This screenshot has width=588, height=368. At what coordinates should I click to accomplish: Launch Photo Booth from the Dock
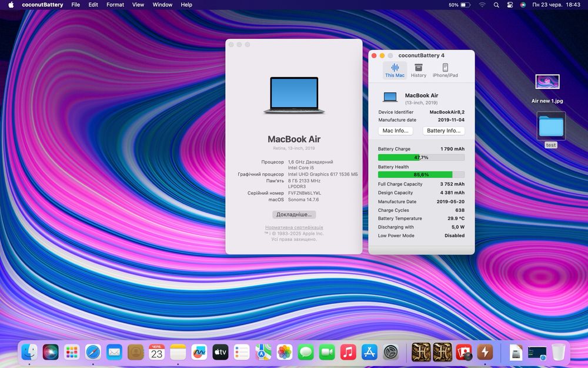pos(464,352)
